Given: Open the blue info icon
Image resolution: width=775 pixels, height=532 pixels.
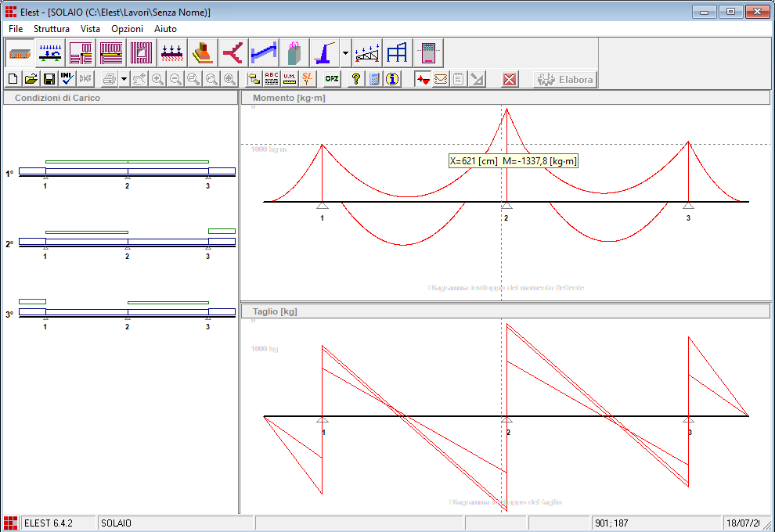Looking at the screenshot, I should [392, 79].
